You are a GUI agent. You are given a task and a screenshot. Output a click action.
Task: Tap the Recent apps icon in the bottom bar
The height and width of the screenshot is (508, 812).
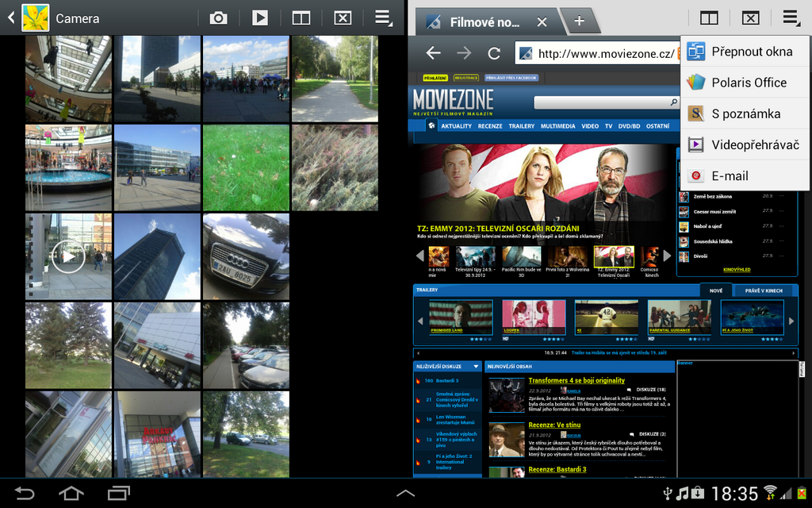pos(117,492)
